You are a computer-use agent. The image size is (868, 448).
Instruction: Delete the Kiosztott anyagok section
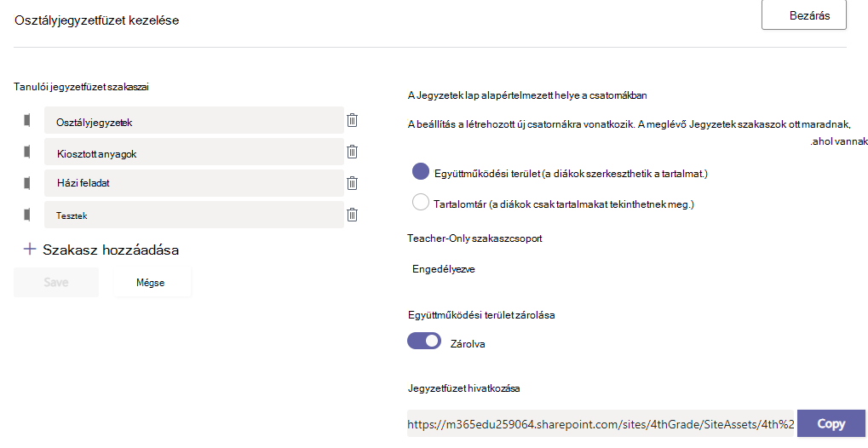pos(352,152)
